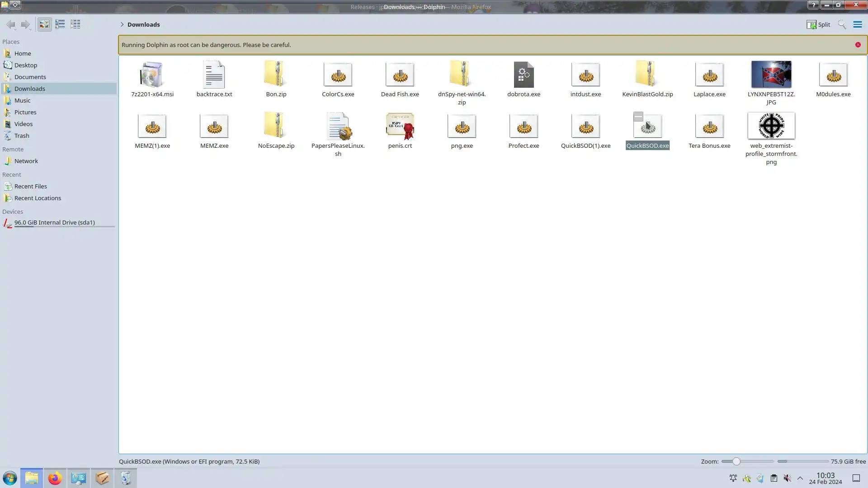Image resolution: width=868 pixels, height=488 pixels.
Task: Click the Split view button
Action: (818, 24)
